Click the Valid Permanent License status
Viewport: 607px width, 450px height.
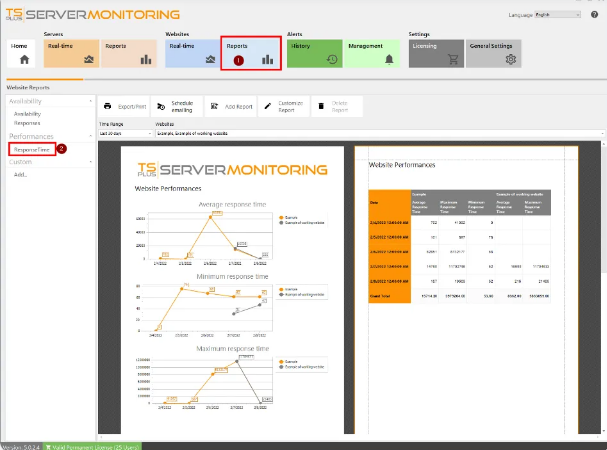coord(92,447)
